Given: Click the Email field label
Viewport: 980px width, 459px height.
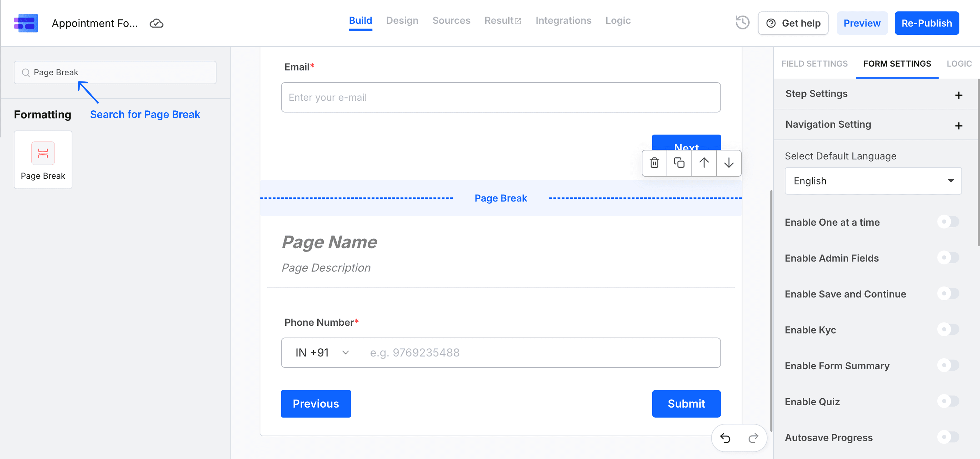Looking at the screenshot, I should click(x=299, y=67).
